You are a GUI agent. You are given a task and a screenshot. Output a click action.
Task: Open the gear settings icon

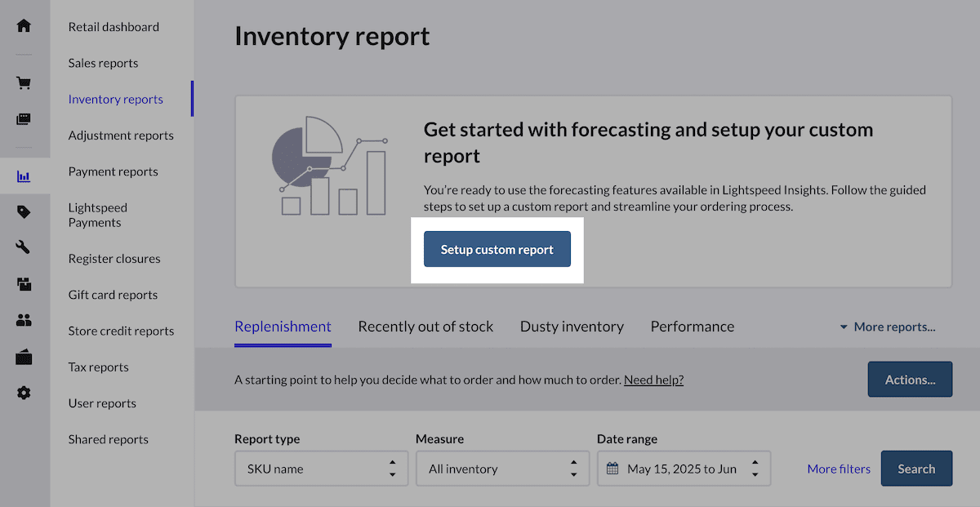pyautogui.click(x=24, y=394)
